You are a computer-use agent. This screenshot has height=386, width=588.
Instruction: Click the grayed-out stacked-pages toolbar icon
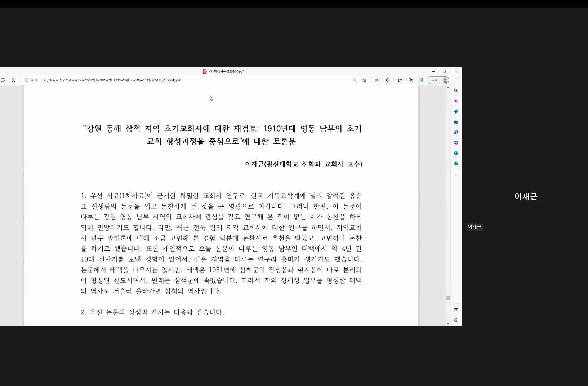coord(377,80)
